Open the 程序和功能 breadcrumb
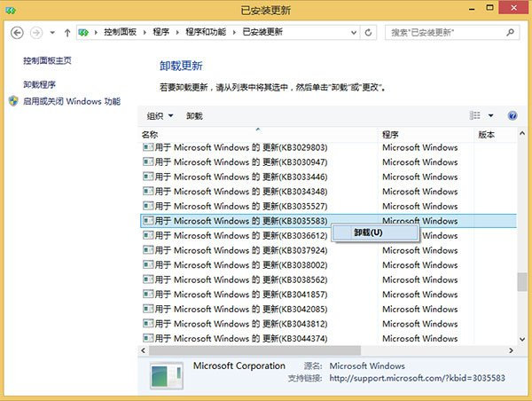This screenshot has width=532, height=401. (206, 32)
